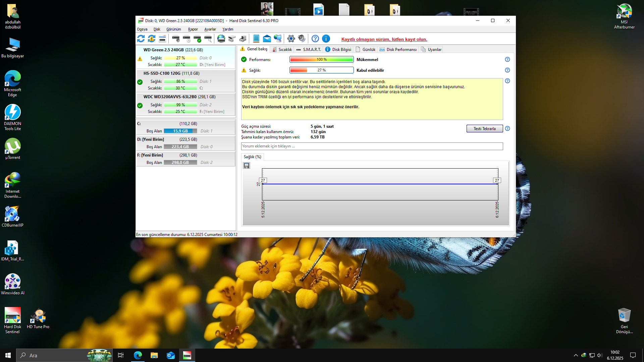Click the disk with green checkmark icon
644x362 pixels.
[197, 39]
